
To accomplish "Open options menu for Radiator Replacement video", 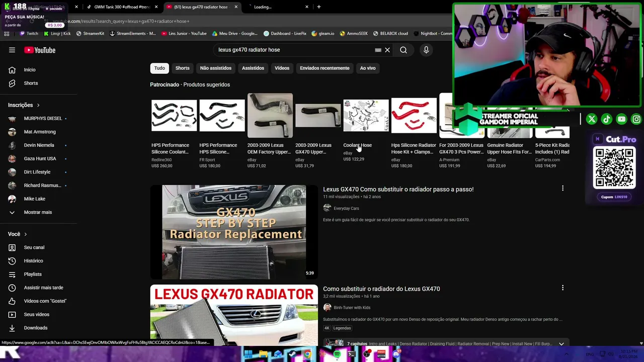I will [562, 189].
